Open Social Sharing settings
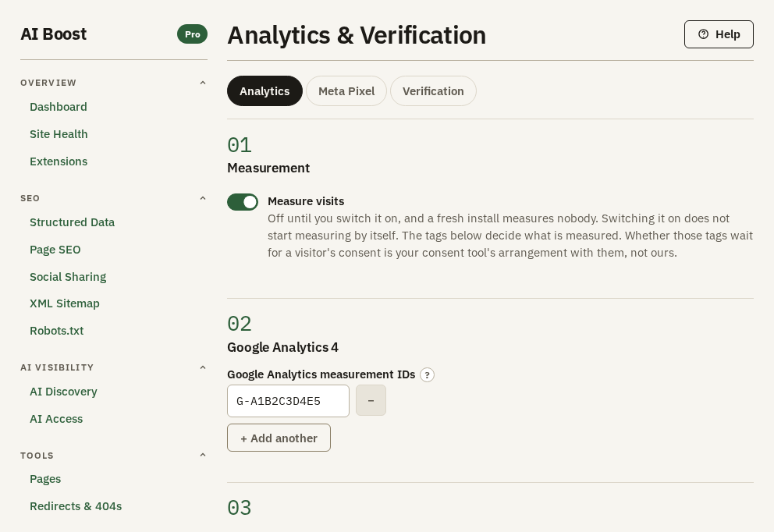 pos(68,277)
